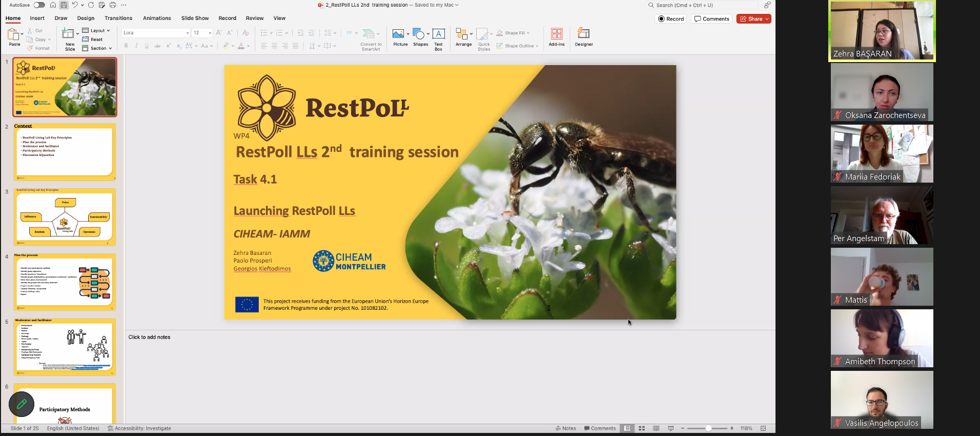980x436 pixels.
Task: Switch to the Transitions tab
Action: [118, 18]
